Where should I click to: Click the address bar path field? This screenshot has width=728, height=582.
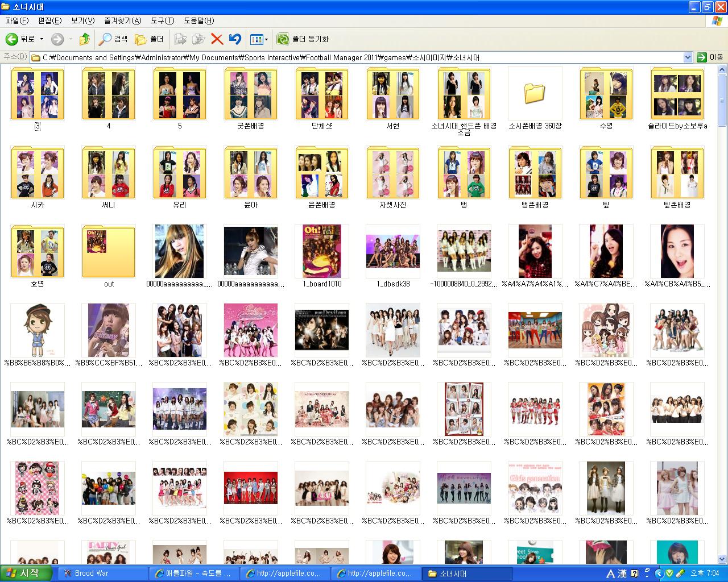[x=358, y=57]
